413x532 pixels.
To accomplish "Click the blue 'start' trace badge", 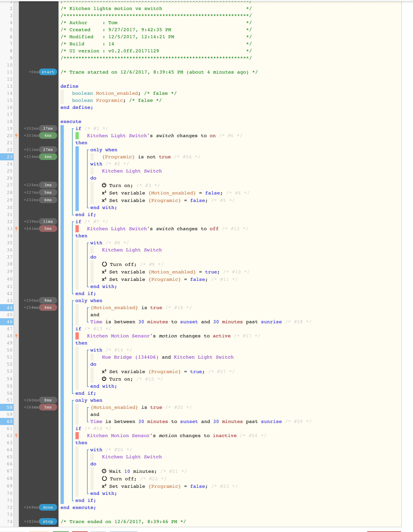I will pyautogui.click(x=48, y=72).
